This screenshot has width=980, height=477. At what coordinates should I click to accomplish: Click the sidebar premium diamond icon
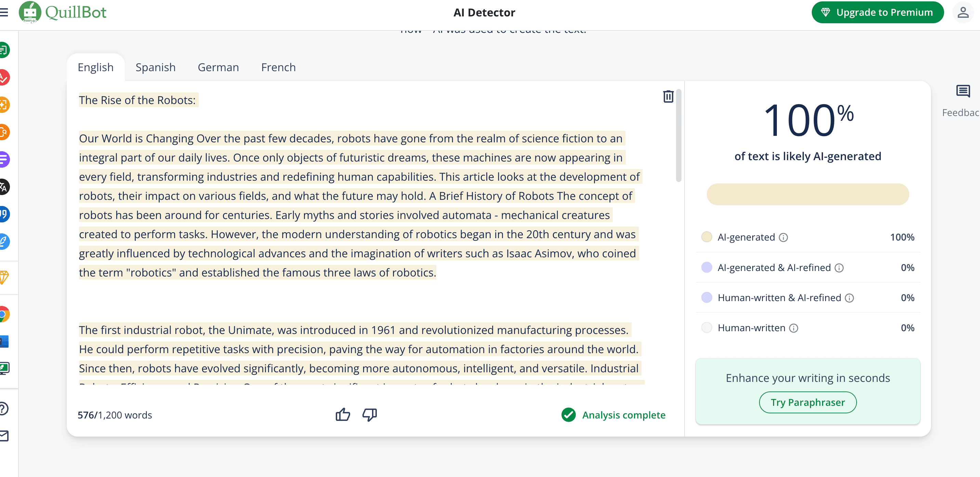[4, 277]
